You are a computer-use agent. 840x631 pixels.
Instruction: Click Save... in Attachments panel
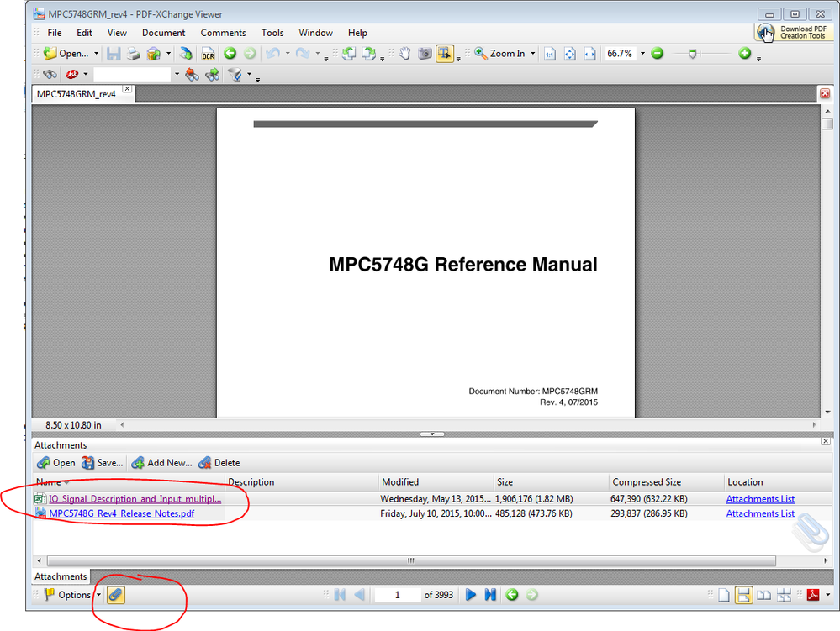click(103, 463)
